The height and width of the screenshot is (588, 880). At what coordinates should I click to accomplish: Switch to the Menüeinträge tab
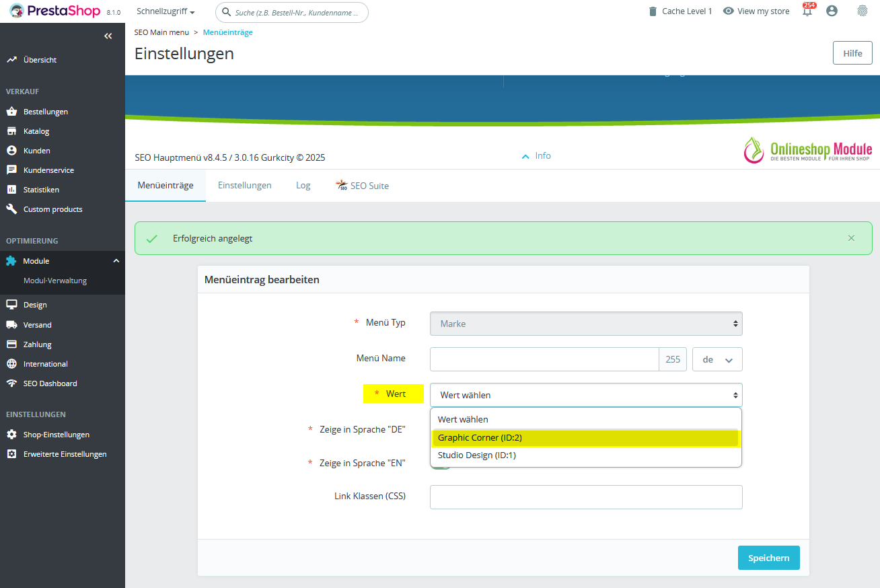pyautogui.click(x=166, y=186)
